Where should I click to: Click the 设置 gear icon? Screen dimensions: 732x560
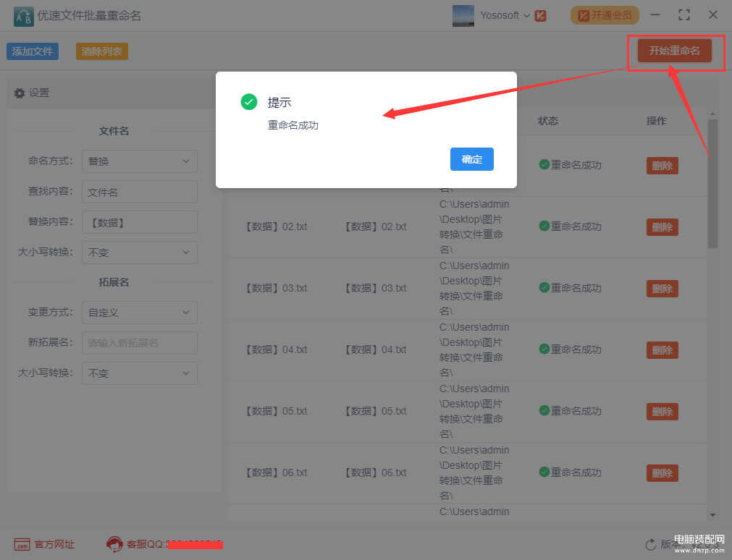[x=20, y=93]
